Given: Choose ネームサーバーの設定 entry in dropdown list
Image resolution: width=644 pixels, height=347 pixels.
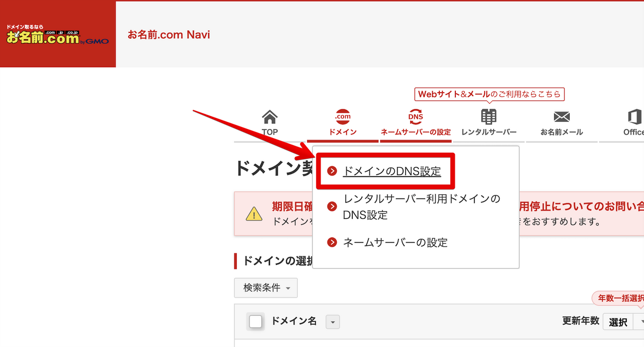Looking at the screenshot, I should [395, 242].
